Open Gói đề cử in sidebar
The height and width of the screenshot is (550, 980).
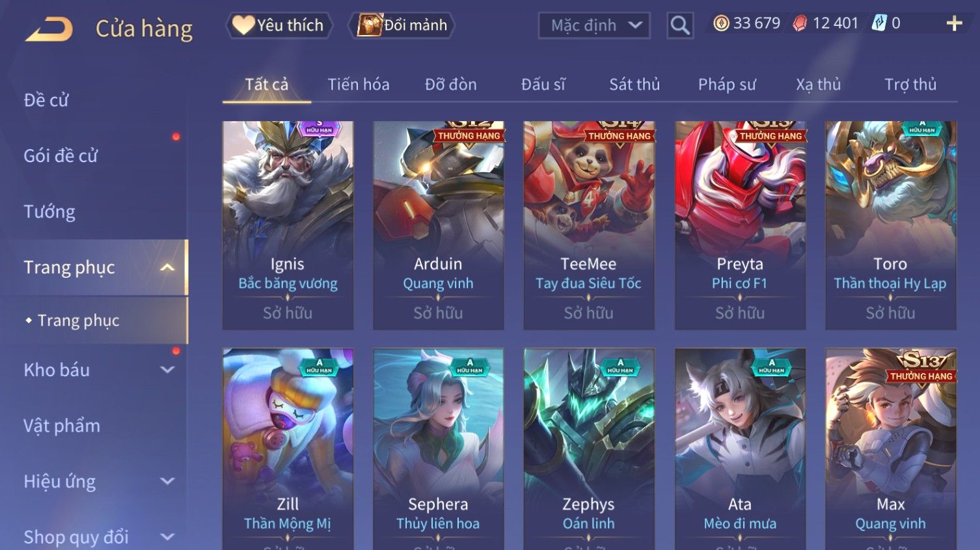point(61,156)
